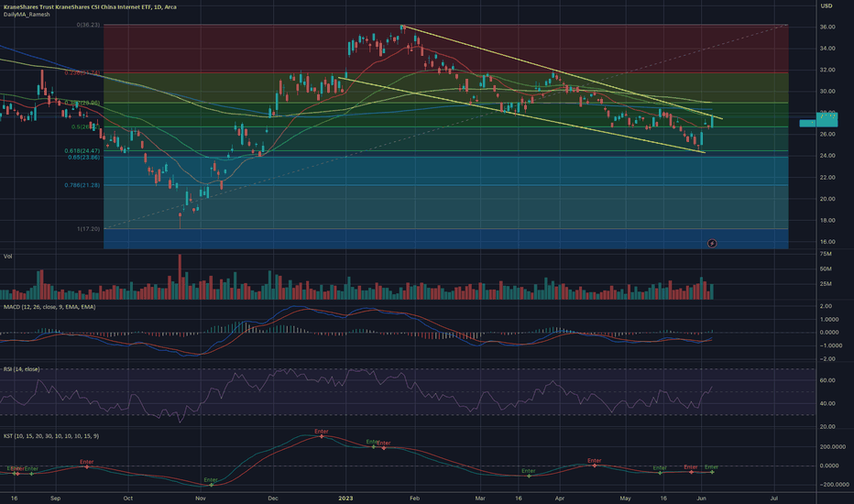The height and width of the screenshot is (504, 854).
Task: Click the 75M volume axis label
Action: click(826, 255)
